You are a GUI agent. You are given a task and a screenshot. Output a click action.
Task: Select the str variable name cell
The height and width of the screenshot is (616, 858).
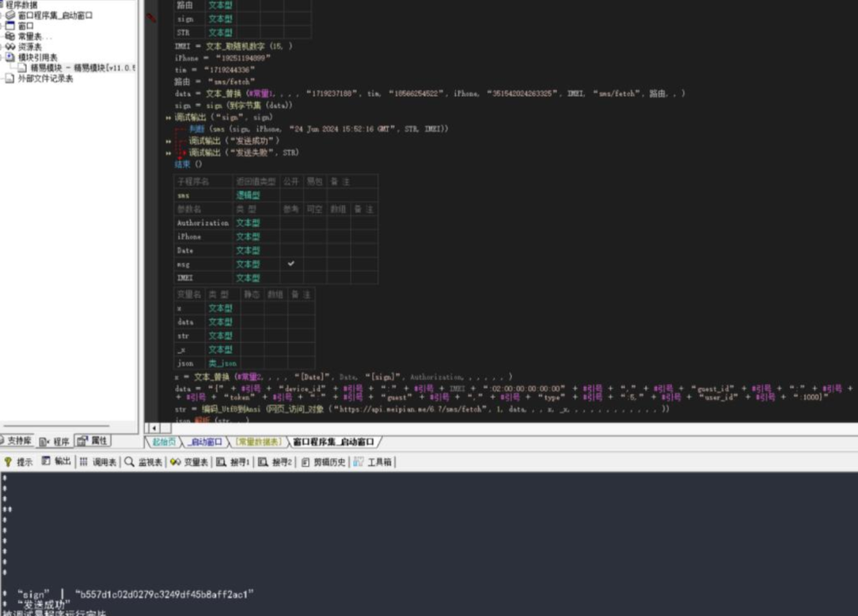pyautogui.click(x=189, y=335)
